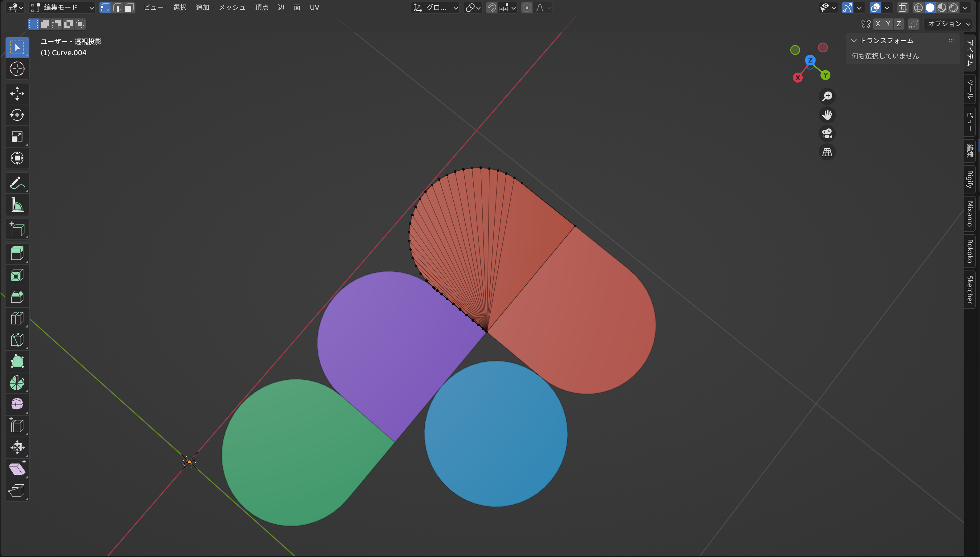Toggle snapping magnet
Viewport: 980px width, 557px height.
point(492,8)
